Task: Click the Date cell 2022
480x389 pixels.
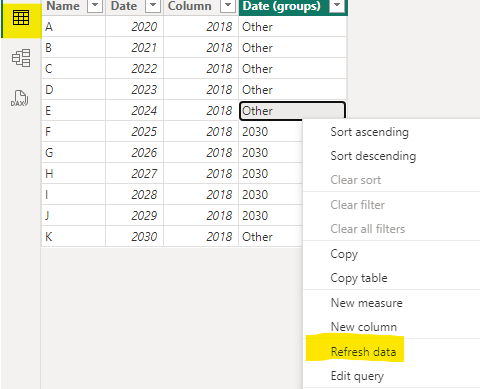Action: [135, 69]
